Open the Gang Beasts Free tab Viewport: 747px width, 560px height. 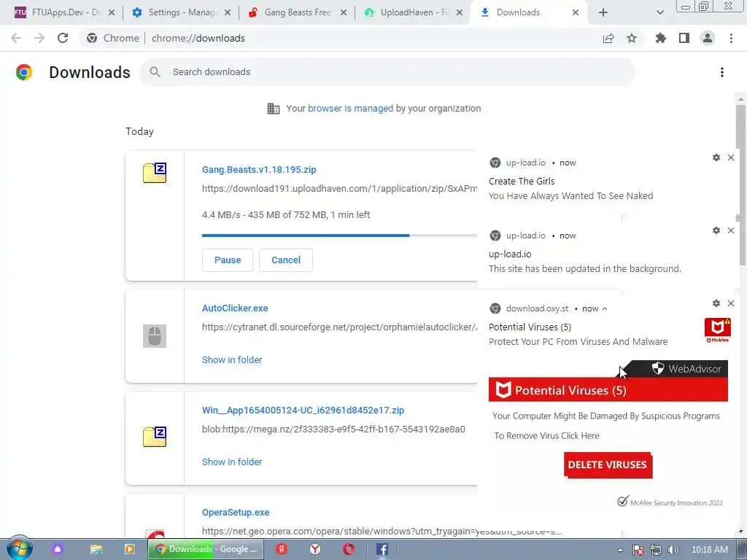(x=296, y=12)
